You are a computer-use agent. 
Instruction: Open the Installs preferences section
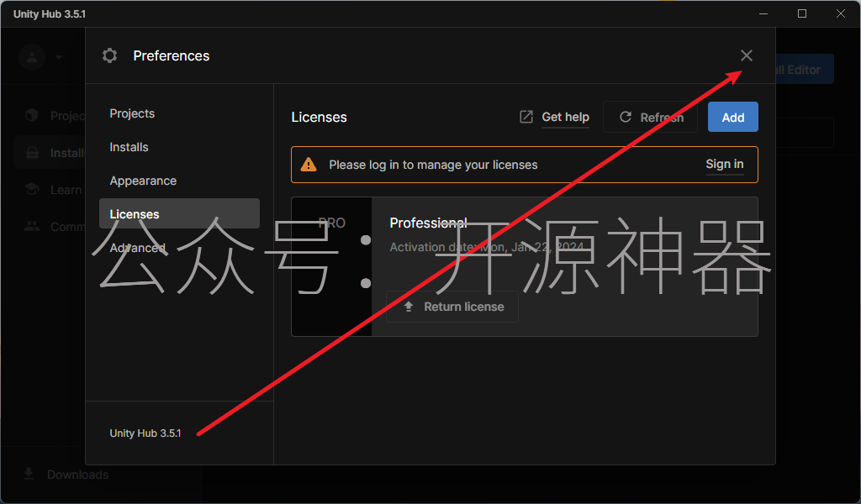tap(179, 147)
